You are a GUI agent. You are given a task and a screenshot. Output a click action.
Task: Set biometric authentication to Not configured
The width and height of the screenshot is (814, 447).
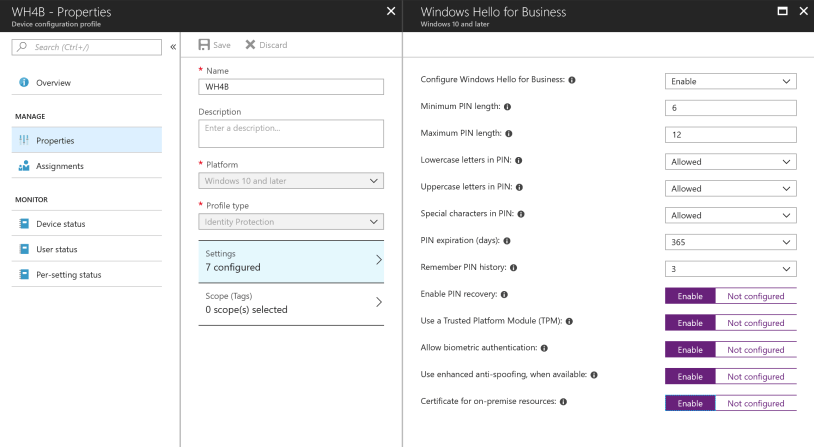click(x=755, y=350)
